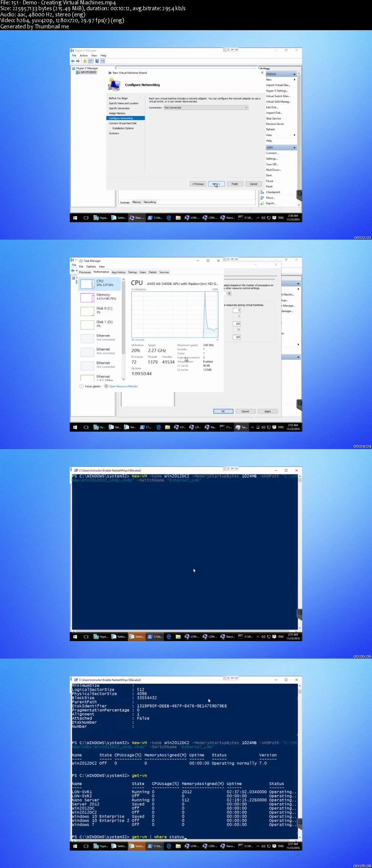
Task: Click Stop Service in the Actions pane
Action: tap(273, 119)
